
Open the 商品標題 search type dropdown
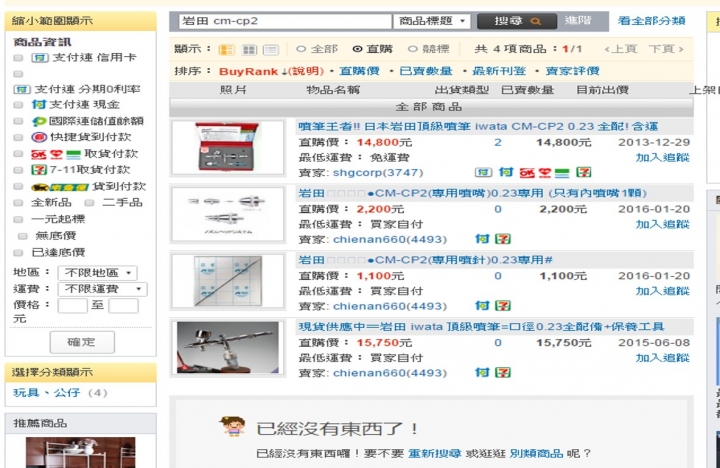tap(431, 21)
